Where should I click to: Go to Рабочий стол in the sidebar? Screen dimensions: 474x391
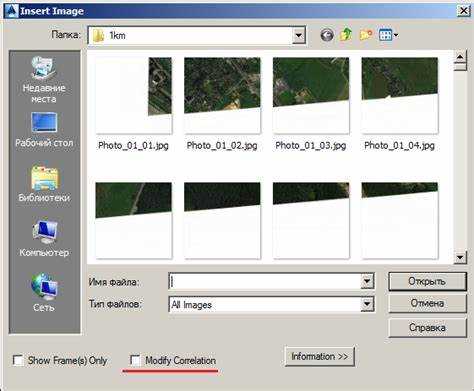click(44, 130)
